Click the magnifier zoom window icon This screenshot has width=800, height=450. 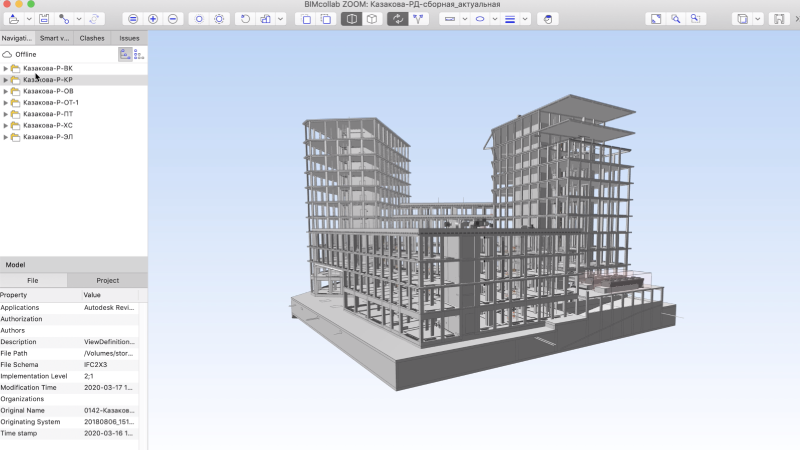click(x=676, y=19)
